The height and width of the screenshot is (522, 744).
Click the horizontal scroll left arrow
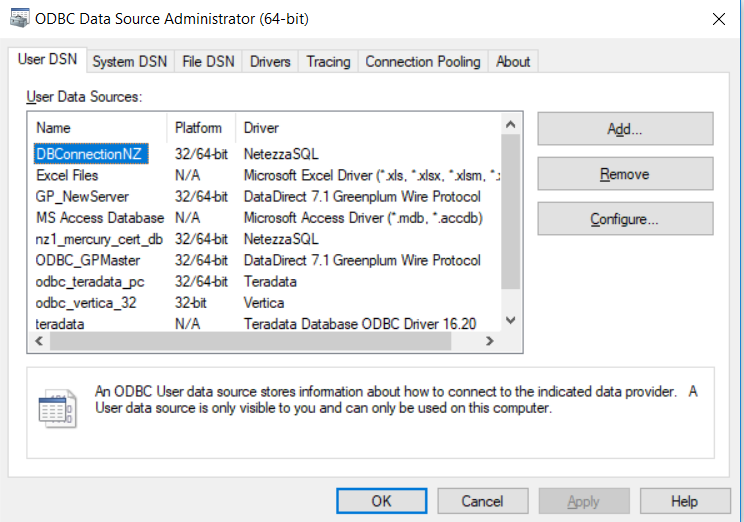click(39, 341)
